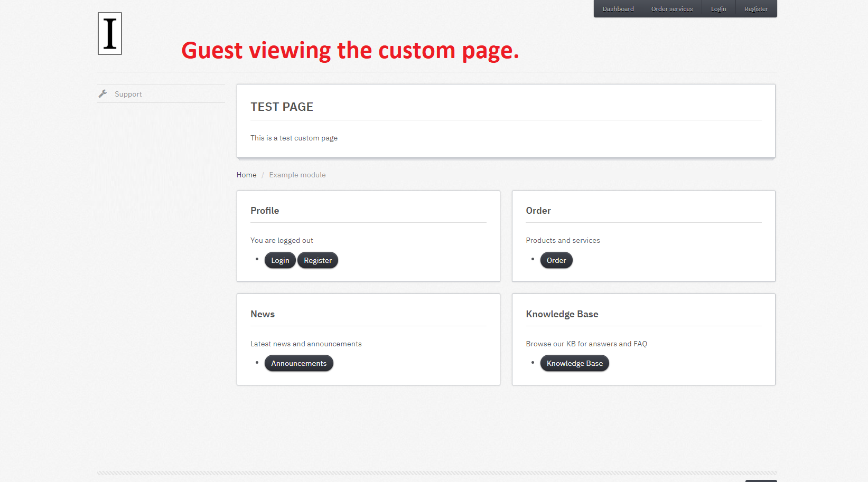The image size is (868, 482).
Task: Click the News panel heading
Action: pos(263,314)
